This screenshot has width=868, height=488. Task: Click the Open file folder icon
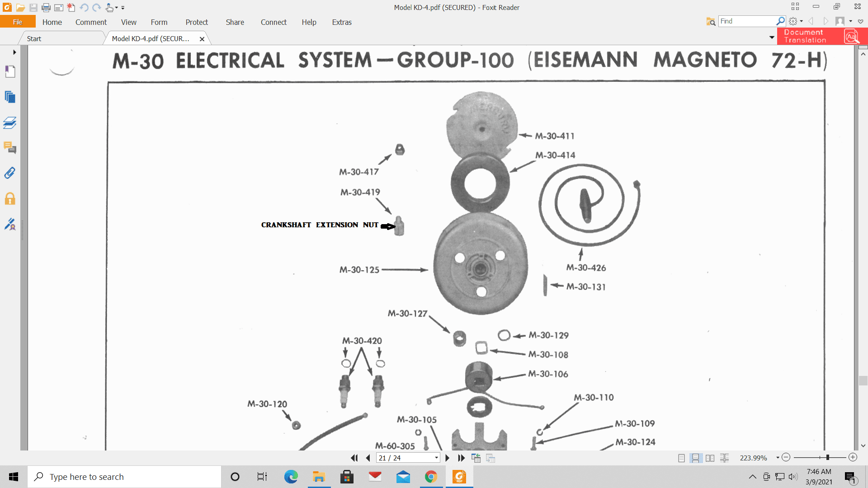click(x=20, y=8)
